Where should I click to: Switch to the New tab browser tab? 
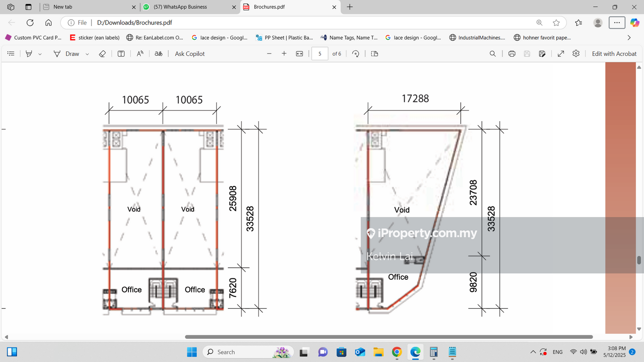point(85,7)
